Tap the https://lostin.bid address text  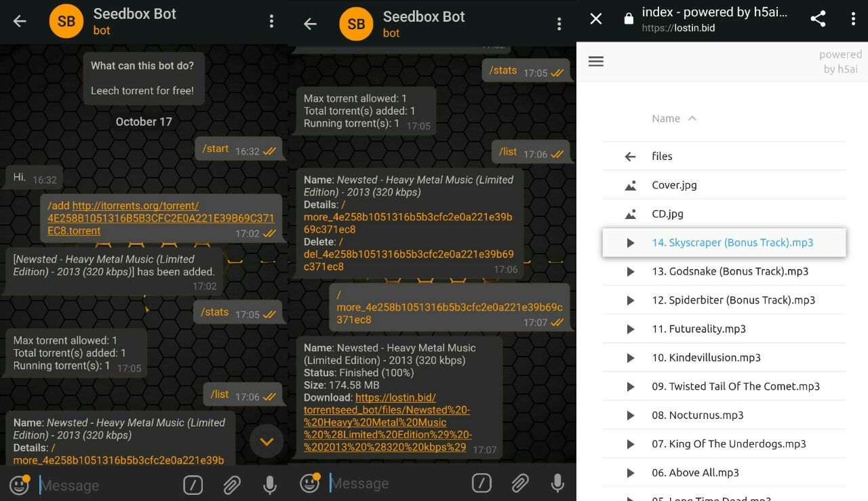pos(678,28)
